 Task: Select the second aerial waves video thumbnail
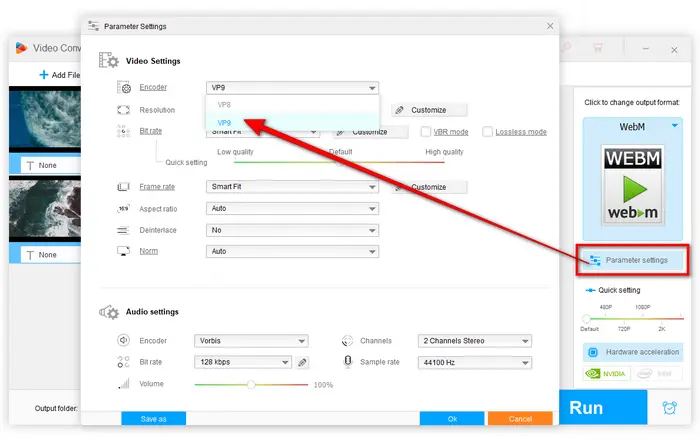(x=45, y=208)
